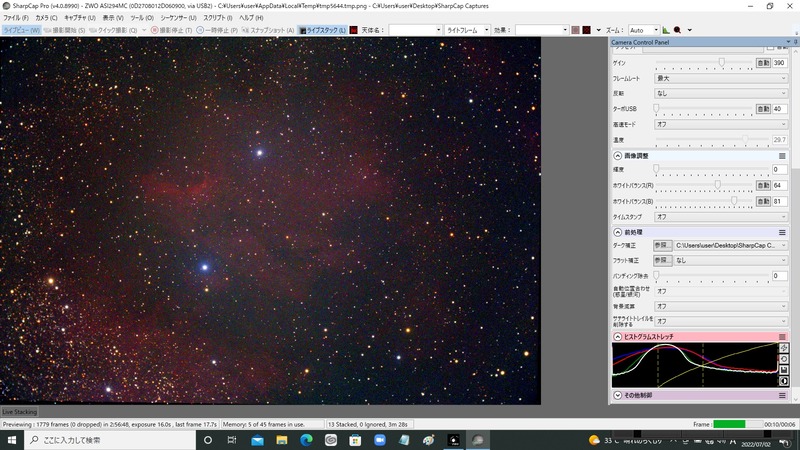Image resolution: width=800 pixels, height=450 pixels.
Task: Open the 背景減算 dropdown
Action: [x=721, y=306]
